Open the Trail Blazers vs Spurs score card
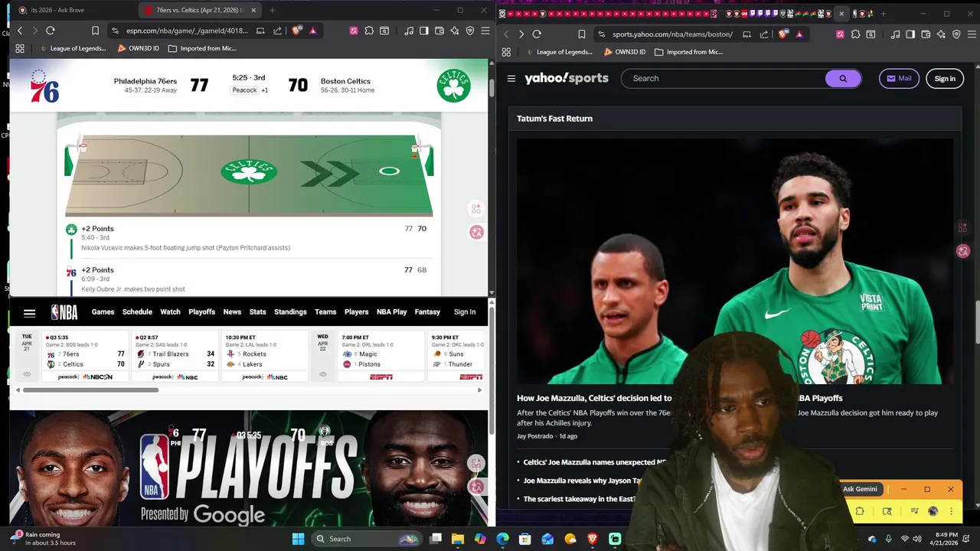Screen dimensions: 980x551 (175, 356)
